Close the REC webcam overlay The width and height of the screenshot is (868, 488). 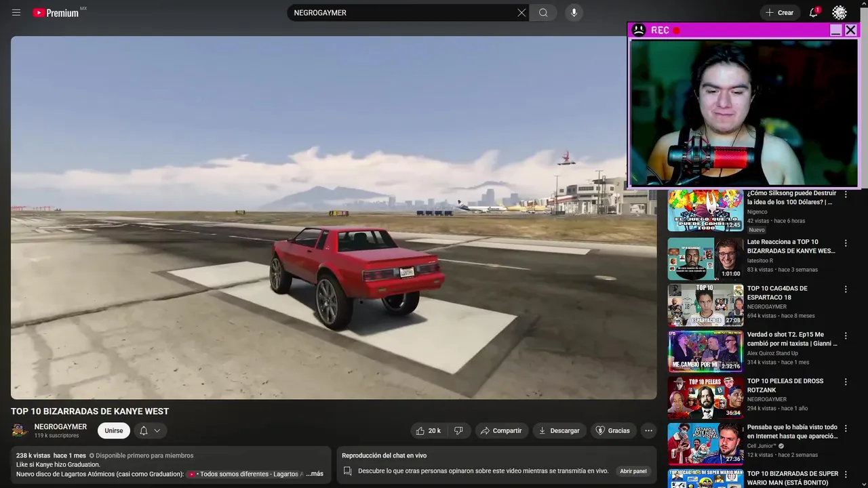[x=850, y=30]
